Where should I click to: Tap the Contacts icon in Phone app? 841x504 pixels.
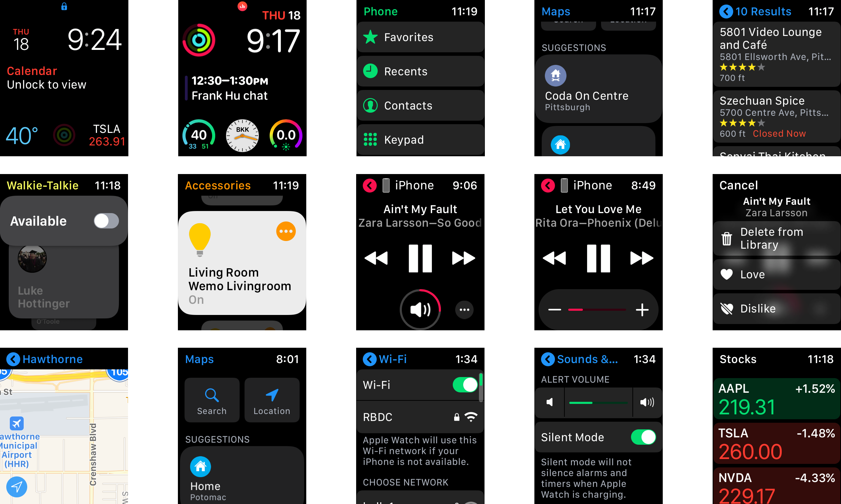click(370, 106)
